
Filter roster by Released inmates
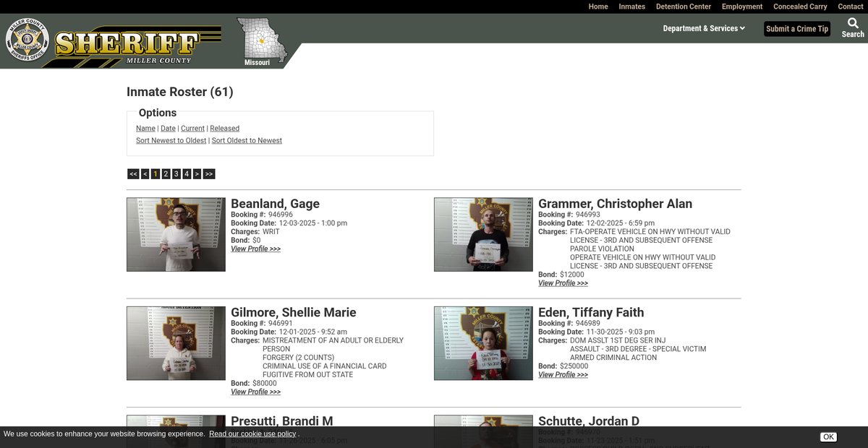[x=224, y=129]
